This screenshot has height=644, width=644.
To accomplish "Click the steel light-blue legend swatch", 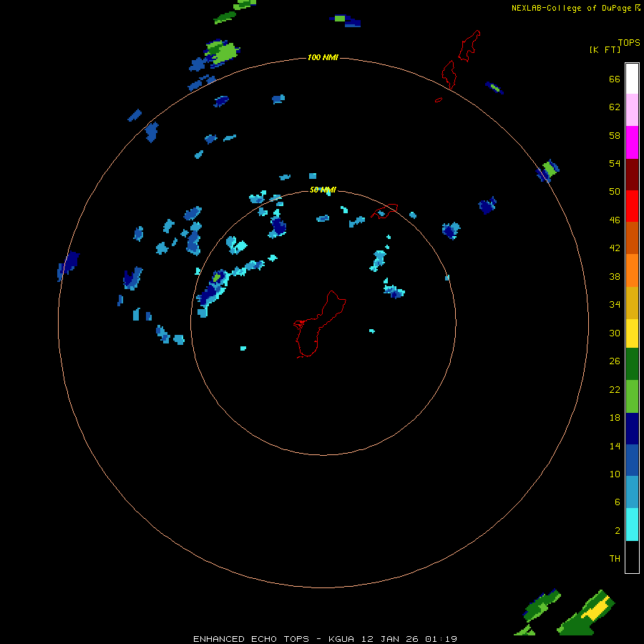I will [632, 492].
